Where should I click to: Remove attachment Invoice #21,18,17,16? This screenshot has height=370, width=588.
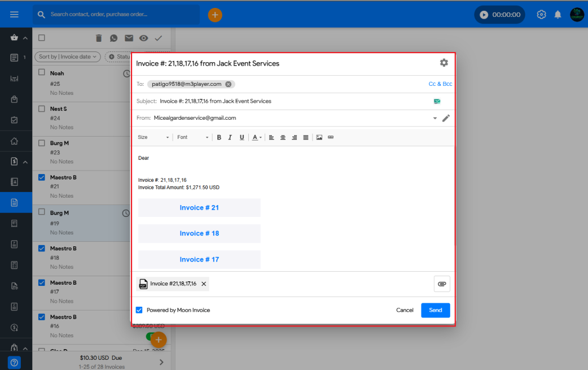204,284
